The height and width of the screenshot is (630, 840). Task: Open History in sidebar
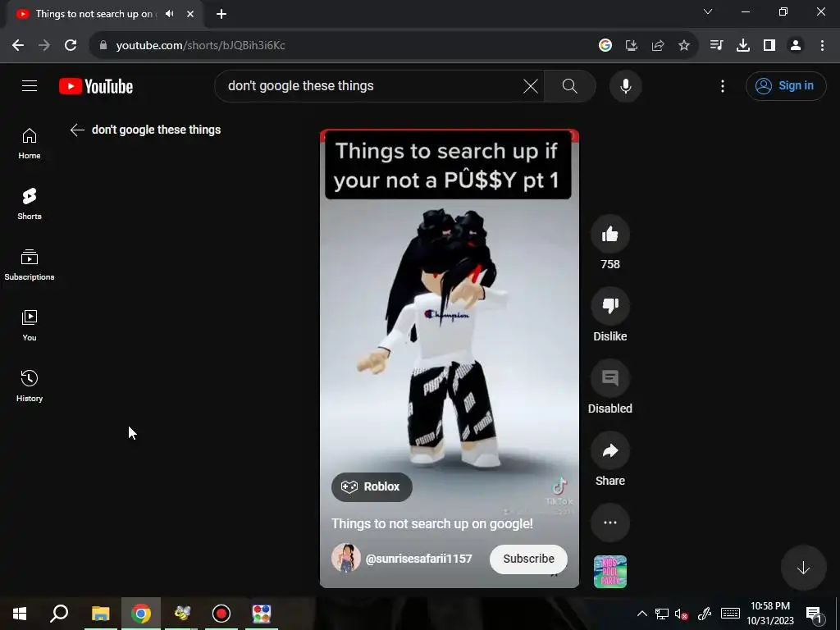click(x=30, y=386)
